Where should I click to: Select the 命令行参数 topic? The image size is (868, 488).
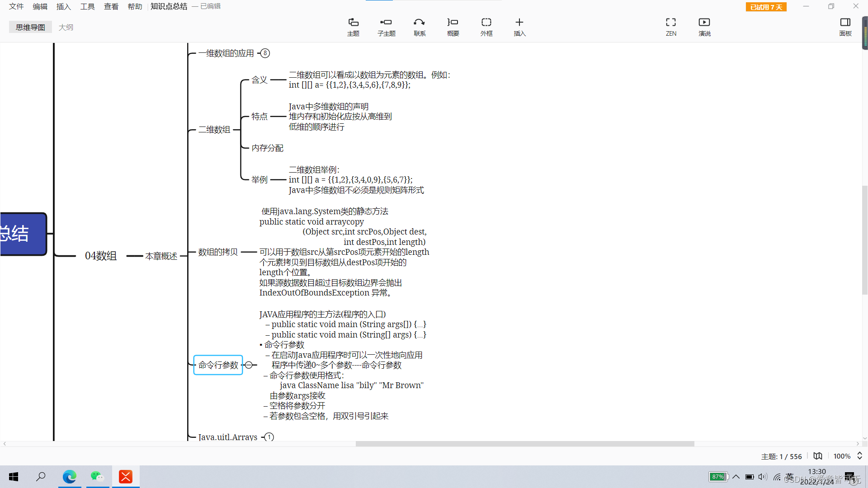pos(218,365)
